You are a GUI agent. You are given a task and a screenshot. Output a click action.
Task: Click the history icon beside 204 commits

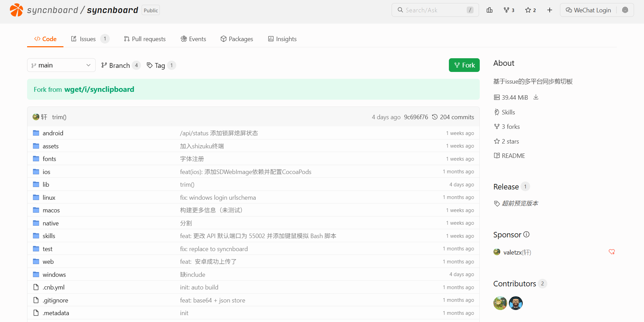click(x=435, y=117)
